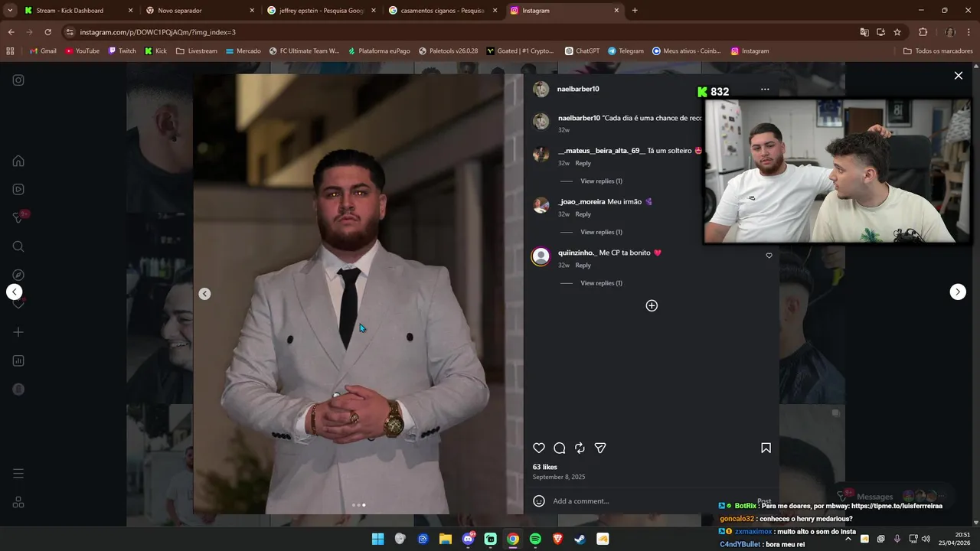
Task: Open emoji picker in comment box
Action: coord(539,500)
